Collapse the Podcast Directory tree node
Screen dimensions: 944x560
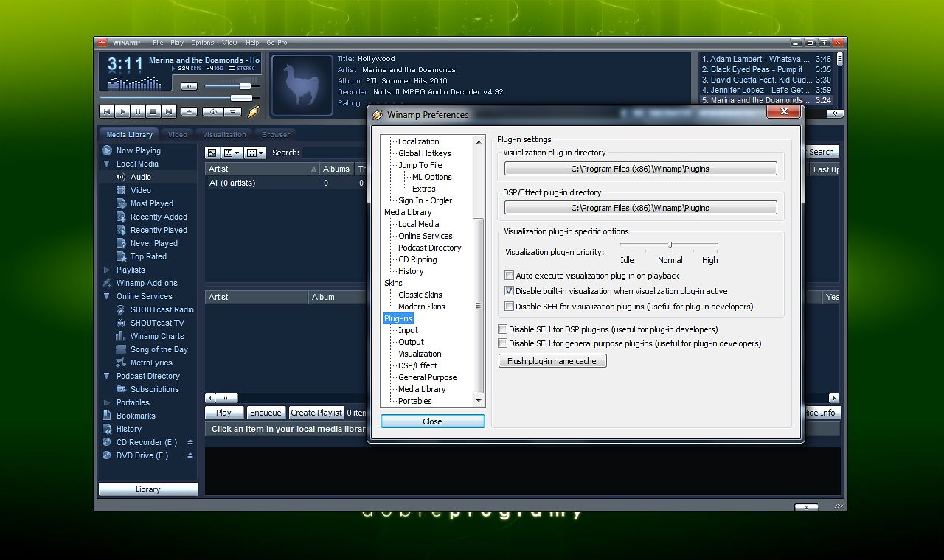pyautogui.click(x=107, y=376)
